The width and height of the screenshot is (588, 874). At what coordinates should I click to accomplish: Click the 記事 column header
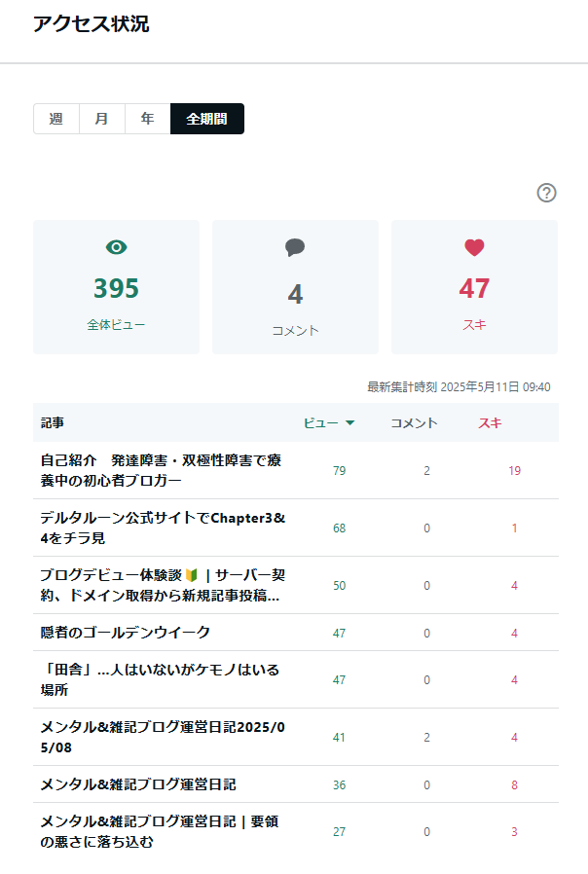point(52,423)
